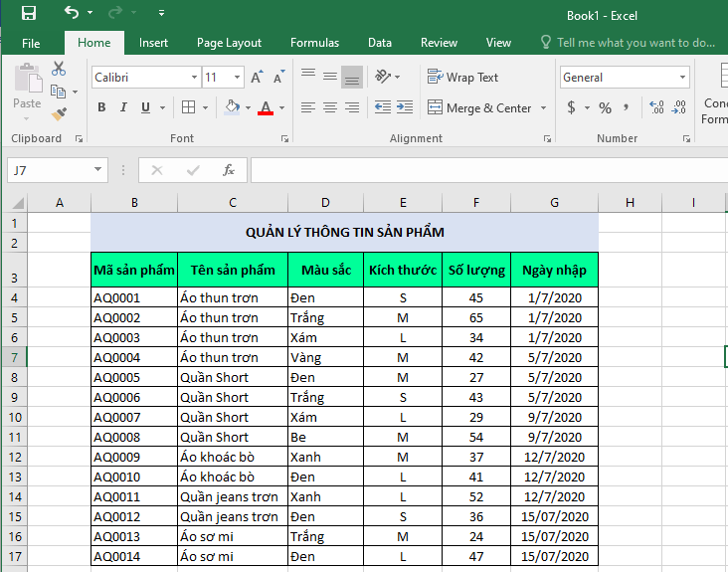Center text horizontally
This screenshot has height=572, width=728.
pos(330,107)
